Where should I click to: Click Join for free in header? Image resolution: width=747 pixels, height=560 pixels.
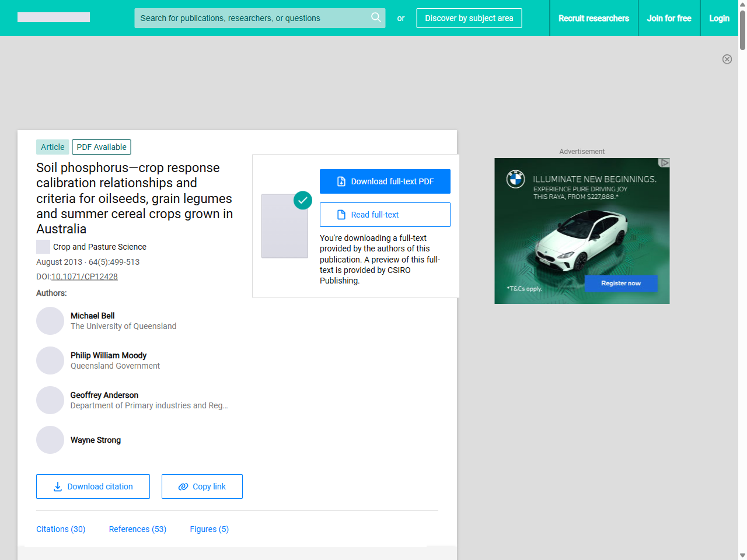(669, 18)
